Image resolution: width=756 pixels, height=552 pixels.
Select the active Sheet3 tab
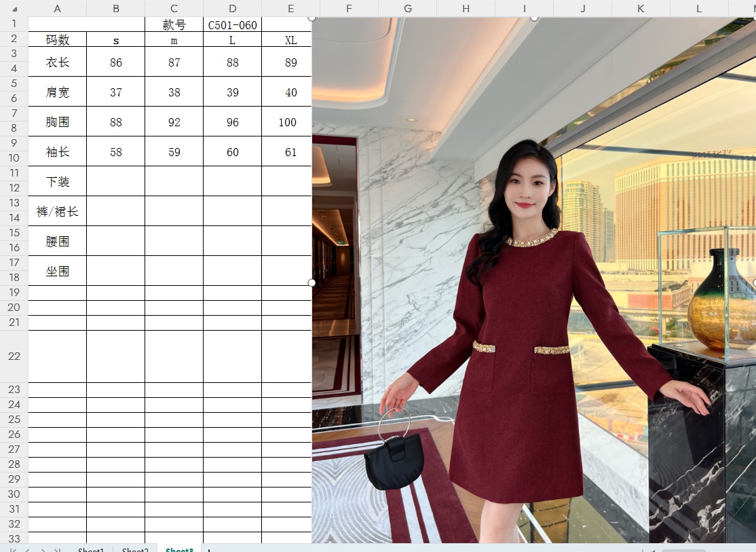tap(179, 550)
